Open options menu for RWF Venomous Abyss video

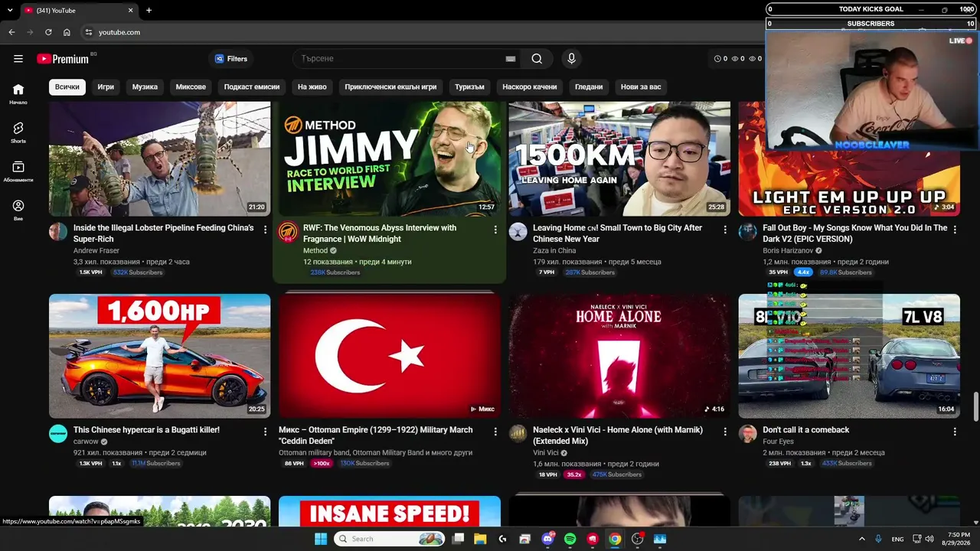point(495,230)
